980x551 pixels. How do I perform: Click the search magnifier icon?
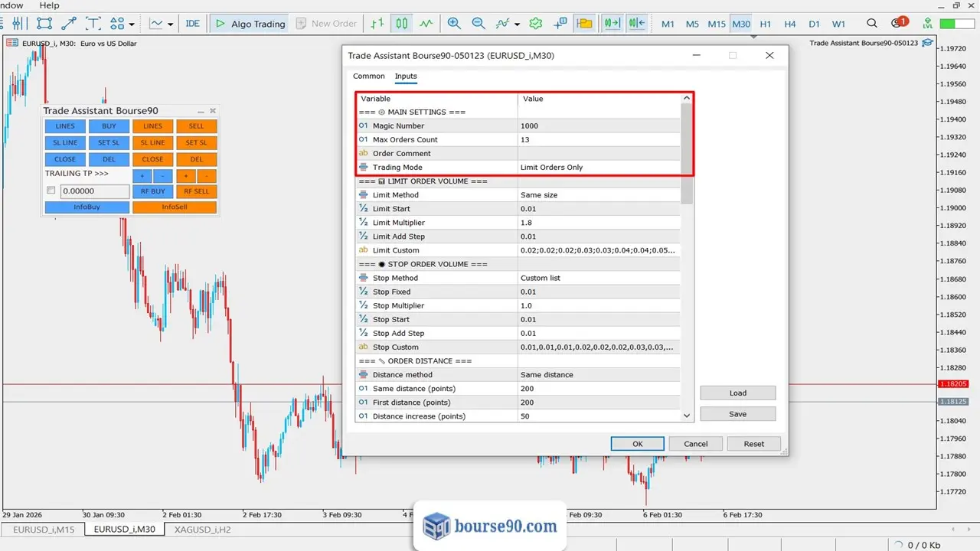pos(874,24)
